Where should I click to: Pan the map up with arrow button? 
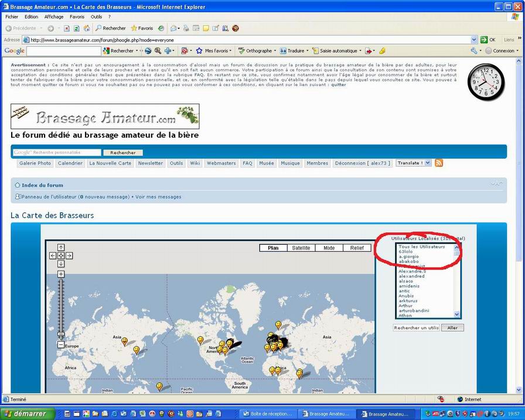pyautogui.click(x=61, y=247)
